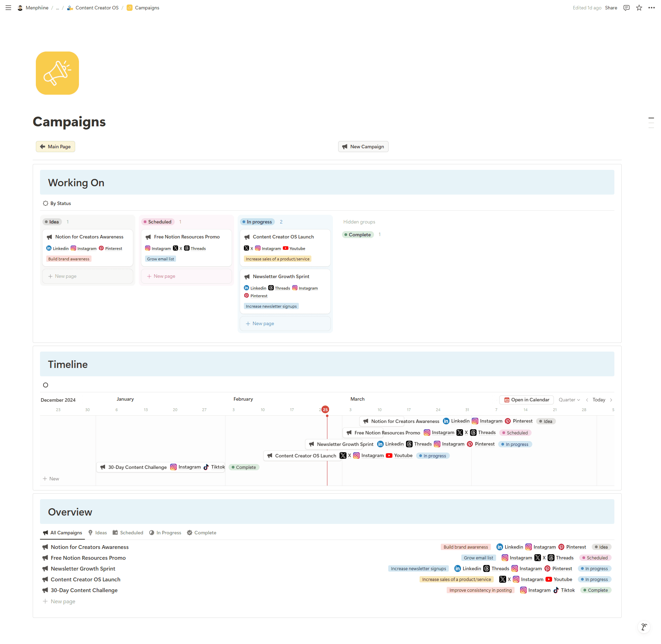Open the comments icon in top bar

click(x=627, y=8)
